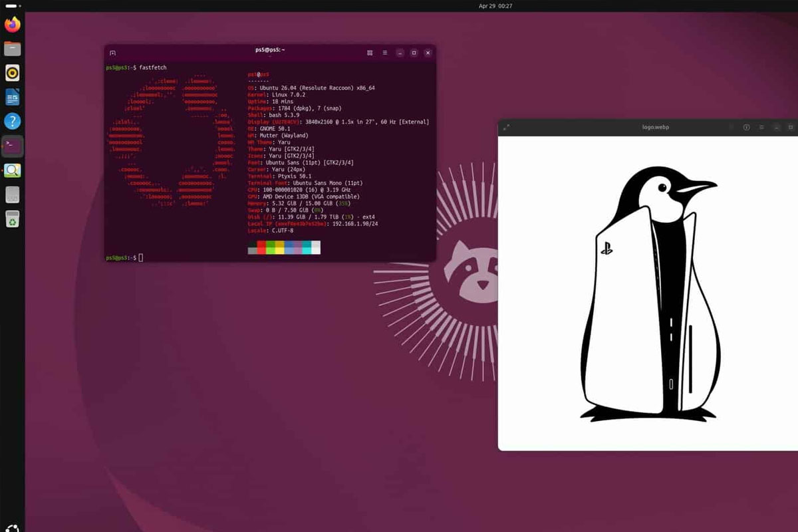
Task: Open a new tab in the terminal
Action: (x=112, y=53)
